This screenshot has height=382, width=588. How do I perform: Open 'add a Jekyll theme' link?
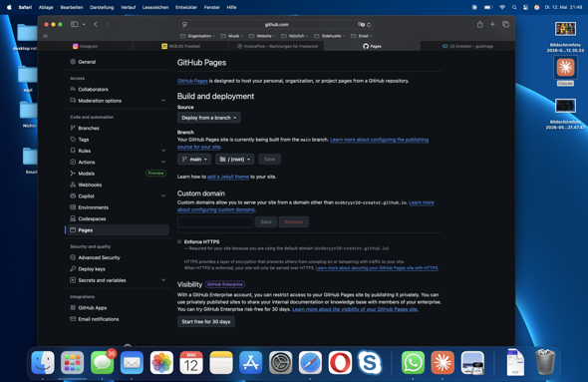coord(228,177)
